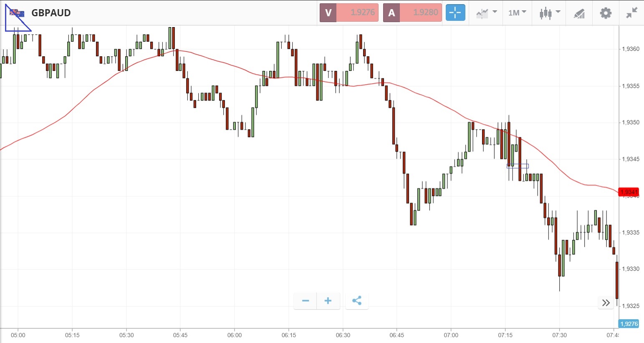This screenshot has height=343, width=644.
Task: Click the red 1.9341 moving average price label
Action: tap(629, 192)
